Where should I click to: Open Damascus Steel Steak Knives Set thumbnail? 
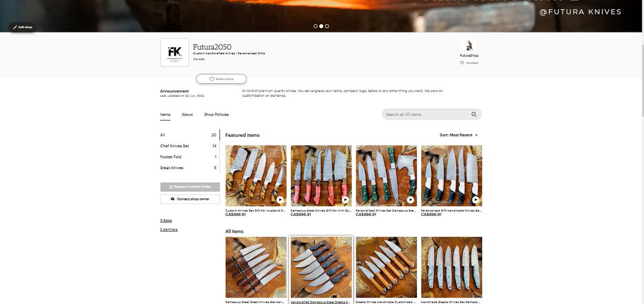point(256,267)
